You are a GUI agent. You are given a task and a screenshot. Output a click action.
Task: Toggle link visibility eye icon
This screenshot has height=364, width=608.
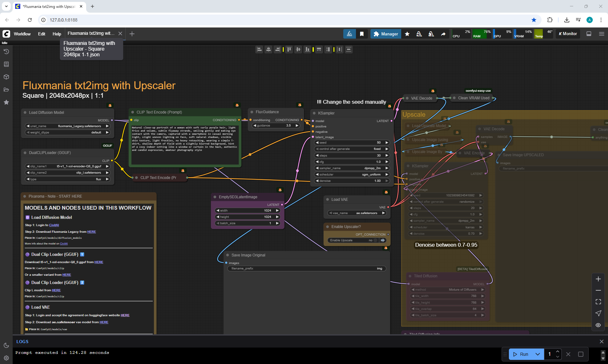click(x=598, y=325)
